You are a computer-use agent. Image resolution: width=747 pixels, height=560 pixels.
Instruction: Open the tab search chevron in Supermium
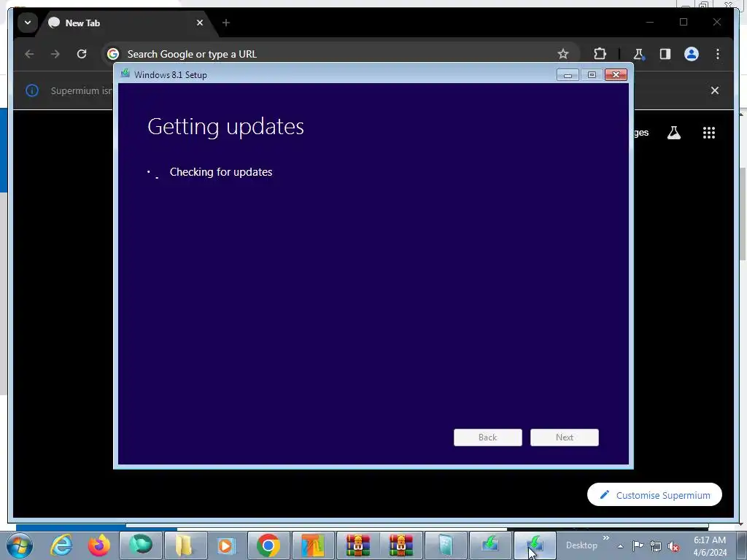click(x=28, y=23)
